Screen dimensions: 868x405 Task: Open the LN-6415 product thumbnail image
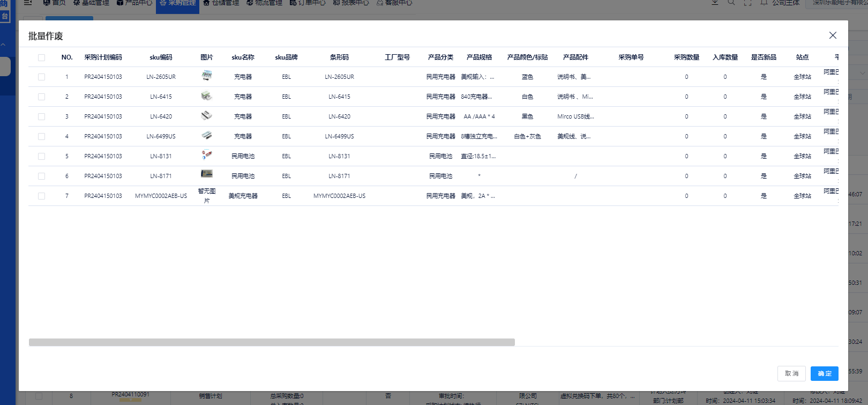tap(207, 96)
